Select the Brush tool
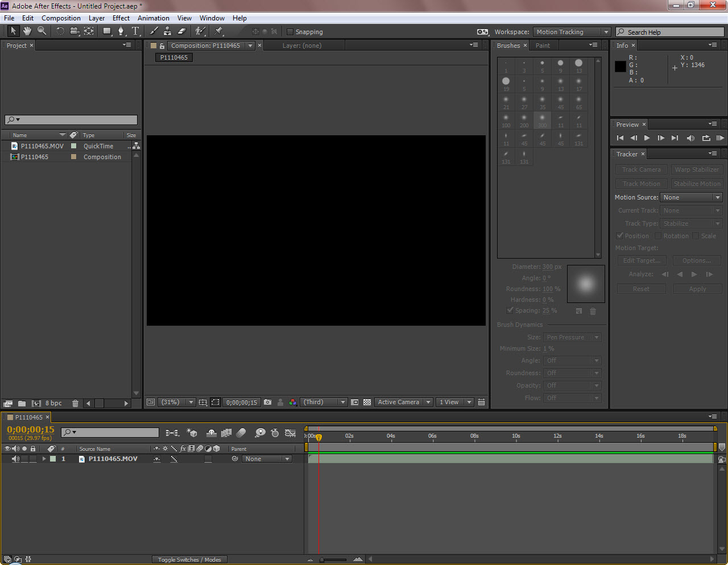The height and width of the screenshot is (565, 728). point(154,31)
